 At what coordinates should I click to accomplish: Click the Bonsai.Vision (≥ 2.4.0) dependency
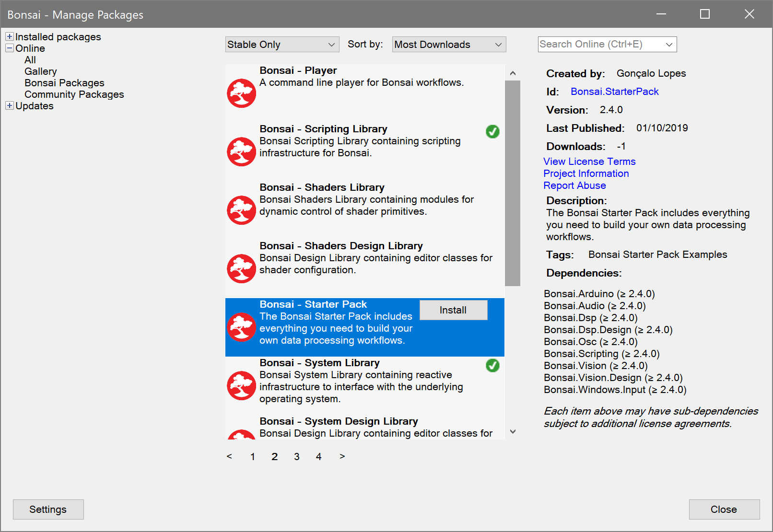pos(596,366)
